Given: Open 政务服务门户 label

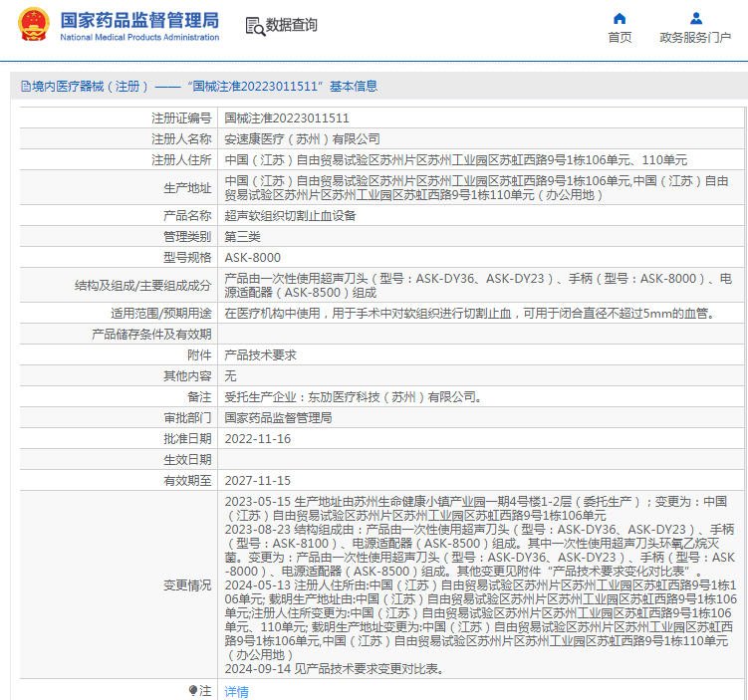Looking at the screenshot, I should [695, 37].
